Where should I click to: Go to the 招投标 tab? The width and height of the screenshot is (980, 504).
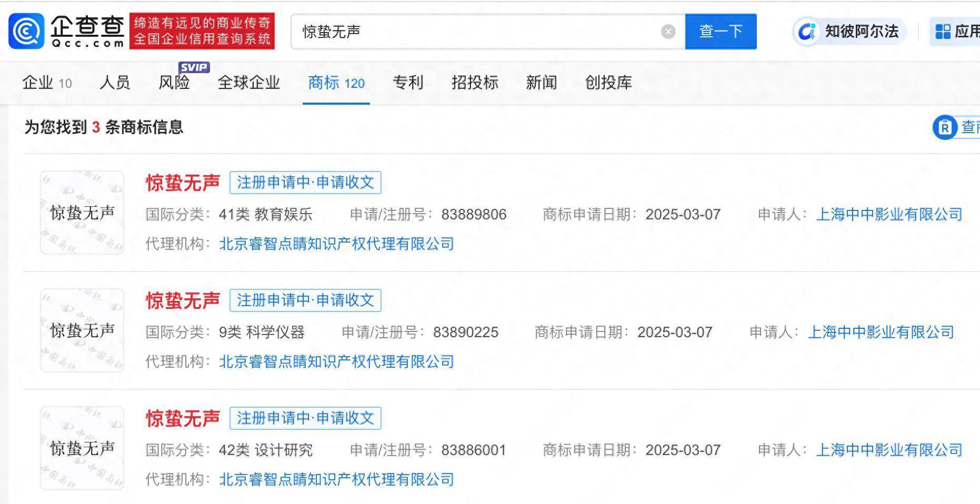pyautogui.click(x=475, y=83)
